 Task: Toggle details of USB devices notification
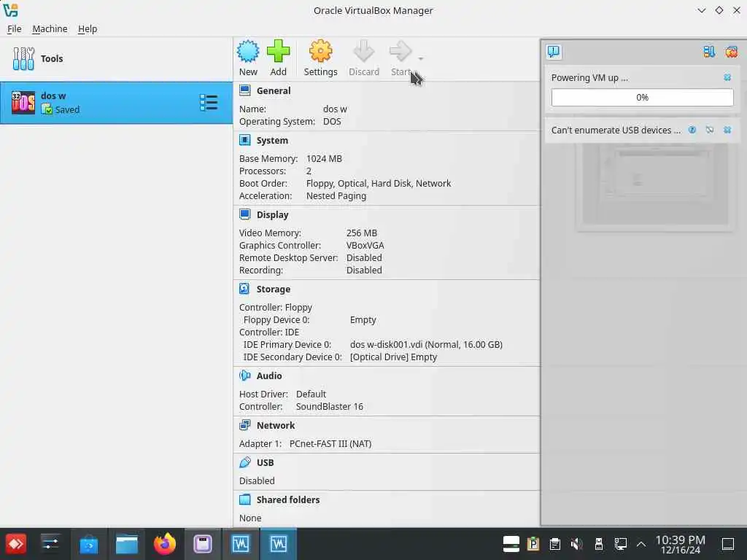pyautogui.click(x=710, y=130)
